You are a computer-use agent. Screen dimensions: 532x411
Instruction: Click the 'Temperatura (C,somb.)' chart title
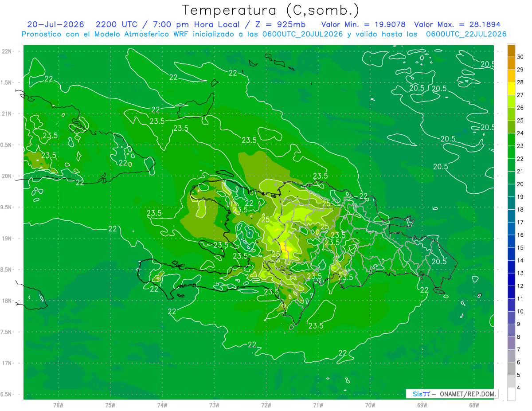pos(271,10)
